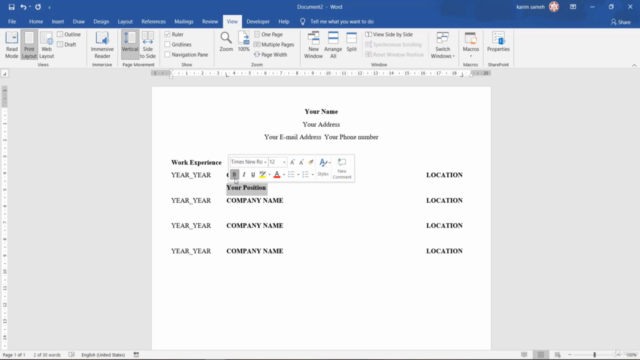Select Page Width zoom option
Viewport: 640px width, 360px height.
coord(270,54)
